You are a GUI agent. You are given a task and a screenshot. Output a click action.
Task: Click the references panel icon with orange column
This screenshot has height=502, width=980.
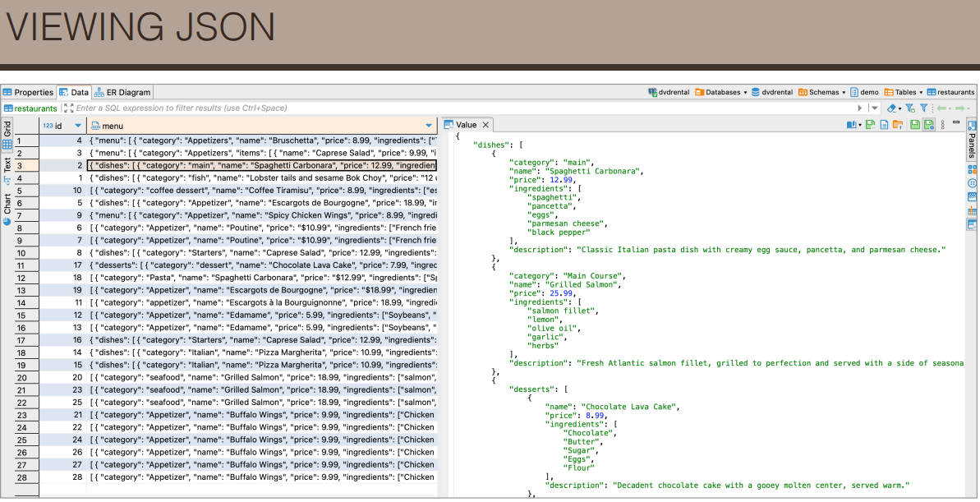[x=972, y=210]
